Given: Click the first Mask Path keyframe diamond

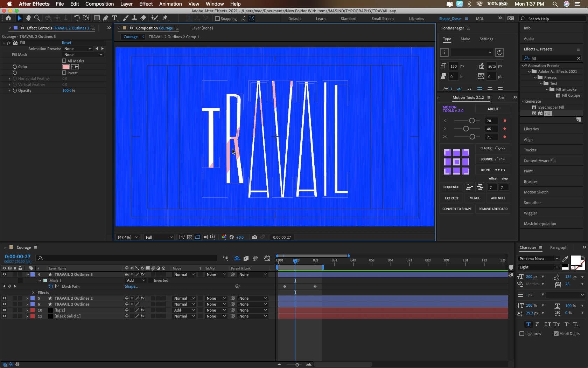Looking at the screenshot, I should (285, 287).
